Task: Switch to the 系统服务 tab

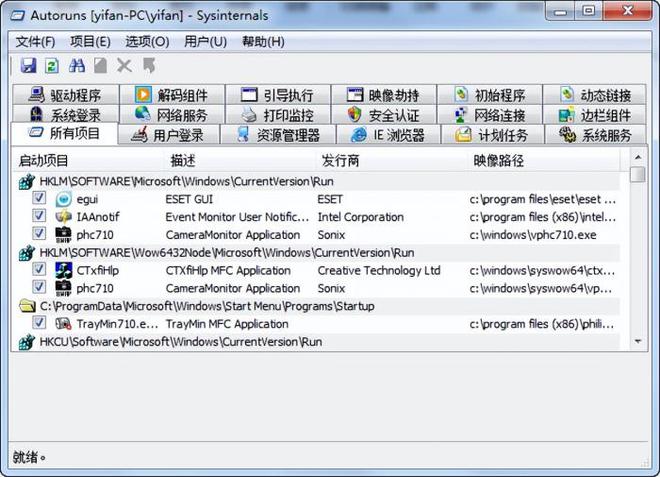Action: tap(595, 135)
